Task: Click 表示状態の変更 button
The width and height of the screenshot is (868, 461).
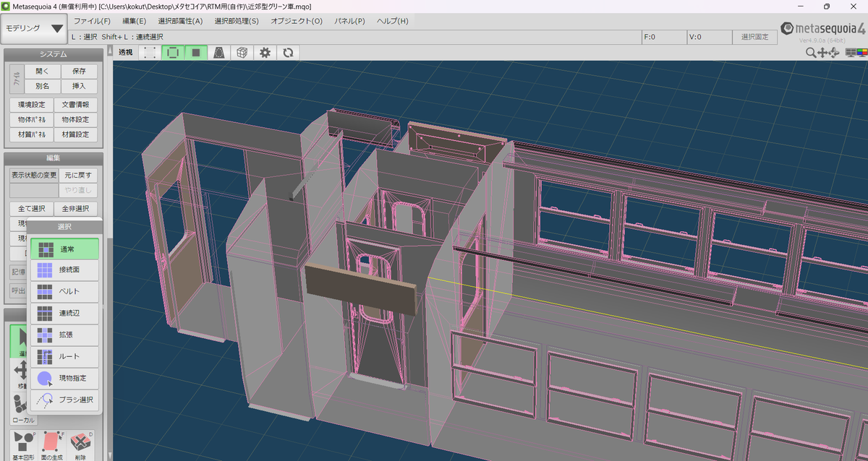Action: 33,176
